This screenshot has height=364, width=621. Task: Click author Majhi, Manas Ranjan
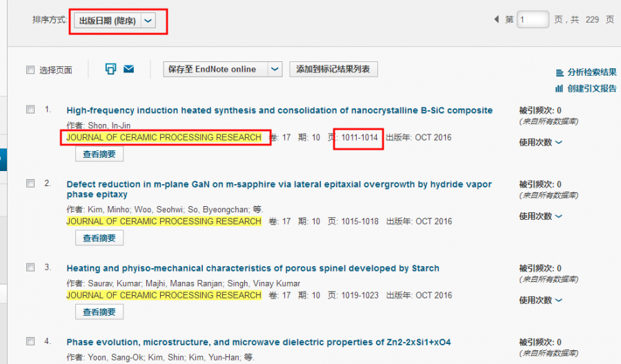184,283
